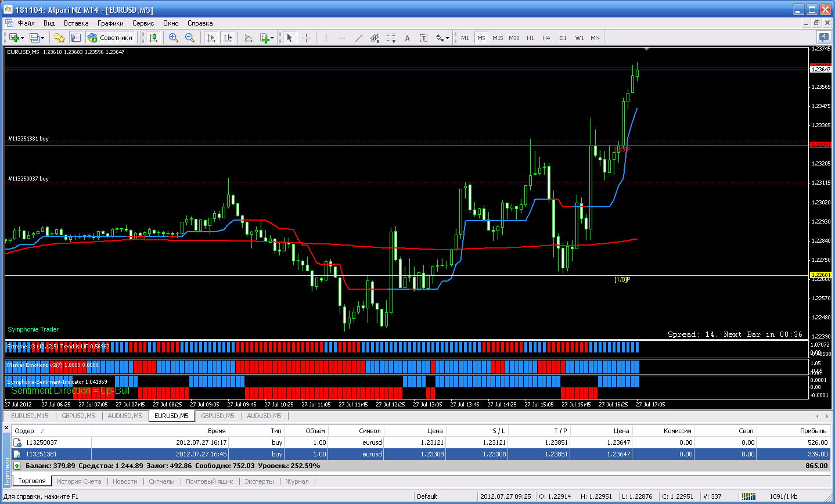Switch timeframe to H1
Image resolution: width=835 pixels, height=504 pixels.
pos(530,38)
